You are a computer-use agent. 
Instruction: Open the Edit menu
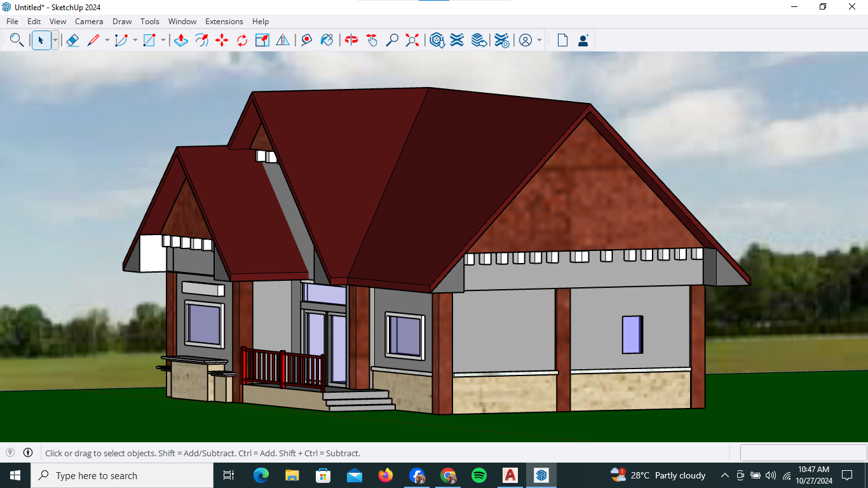point(34,21)
